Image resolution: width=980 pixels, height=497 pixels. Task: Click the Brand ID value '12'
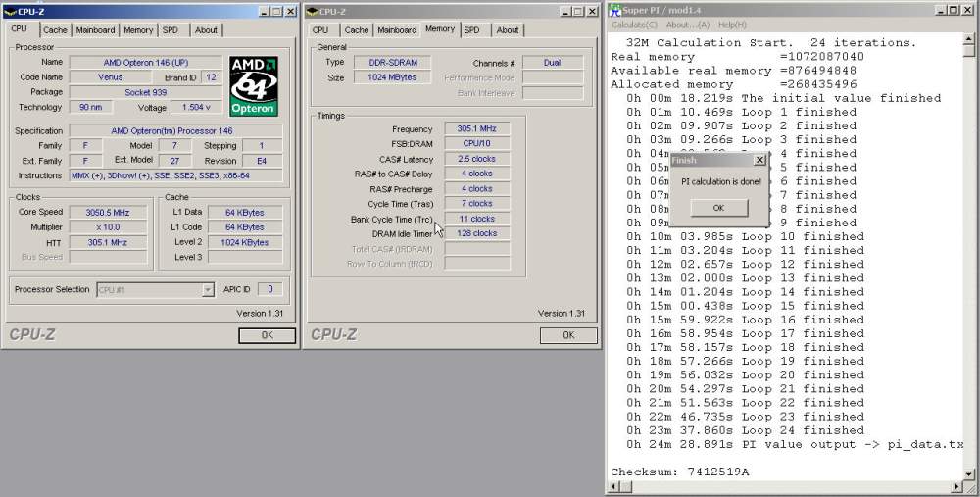[x=212, y=77]
